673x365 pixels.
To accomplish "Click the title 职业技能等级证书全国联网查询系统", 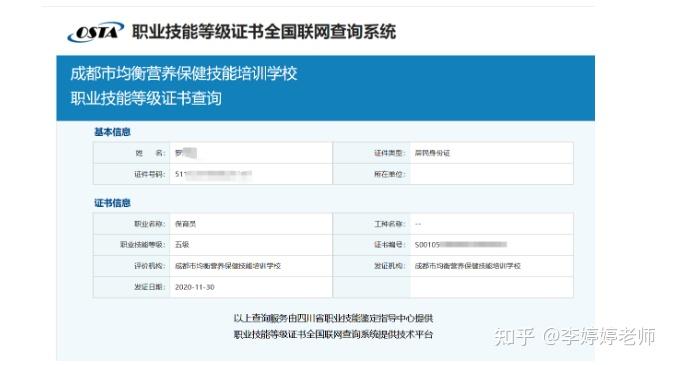I will pyautogui.click(x=264, y=32).
